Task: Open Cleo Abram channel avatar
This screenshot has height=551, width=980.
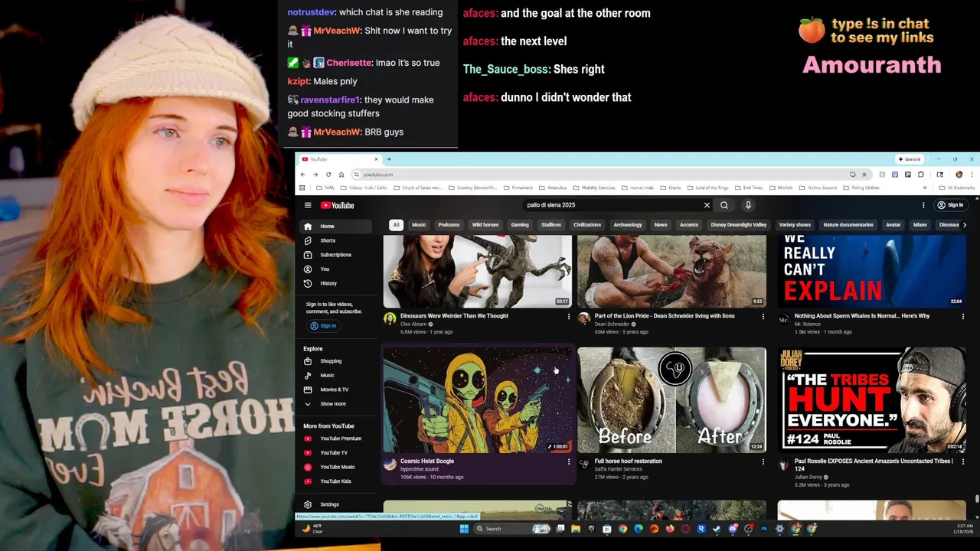Action: click(x=390, y=318)
